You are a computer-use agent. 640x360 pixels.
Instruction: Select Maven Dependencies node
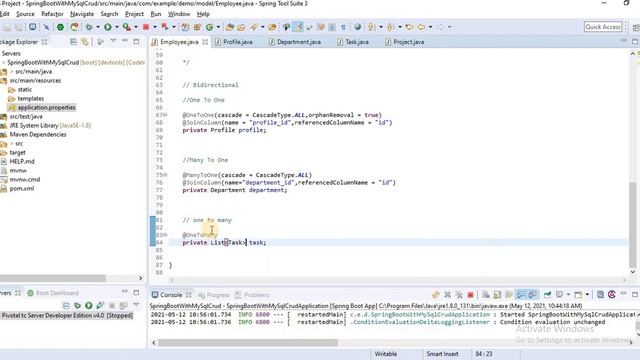click(38, 134)
